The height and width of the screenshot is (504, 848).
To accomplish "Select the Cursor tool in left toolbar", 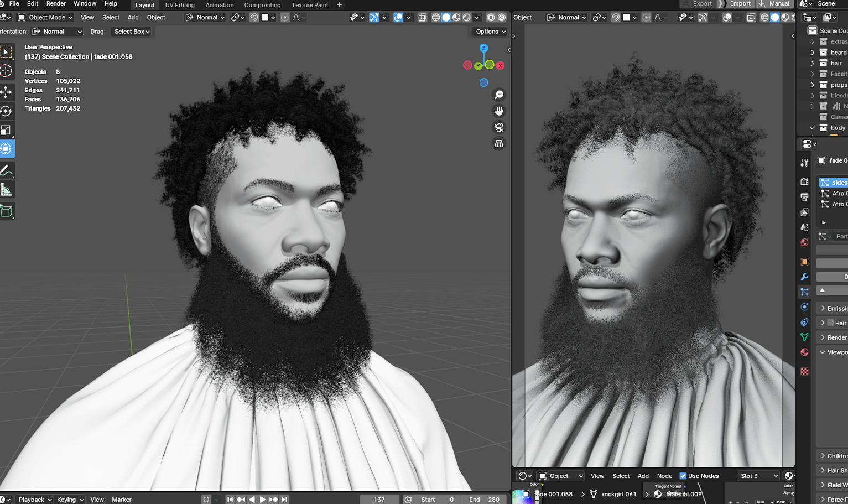I will point(6,71).
